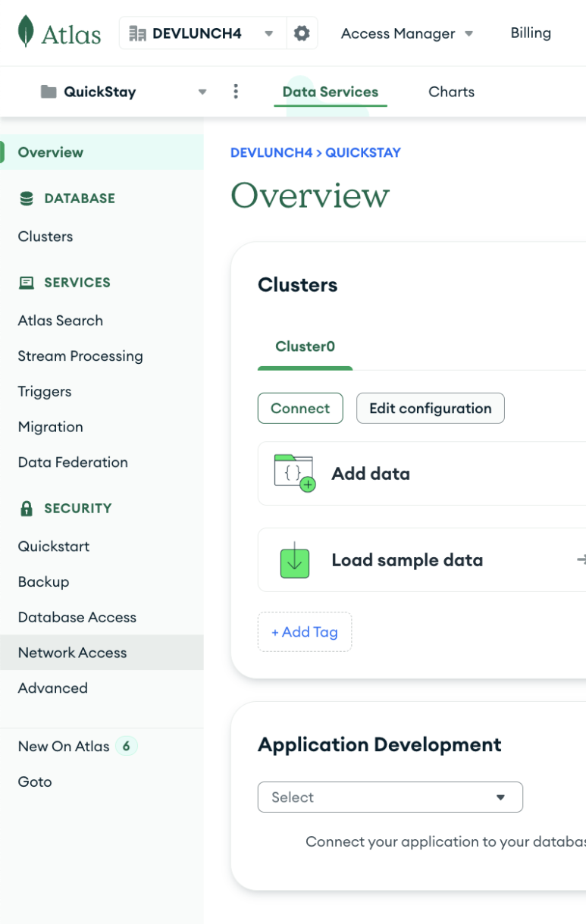Click the DEVLUNCH4 organization building icon
Image resolution: width=586 pixels, height=924 pixels.
(137, 33)
